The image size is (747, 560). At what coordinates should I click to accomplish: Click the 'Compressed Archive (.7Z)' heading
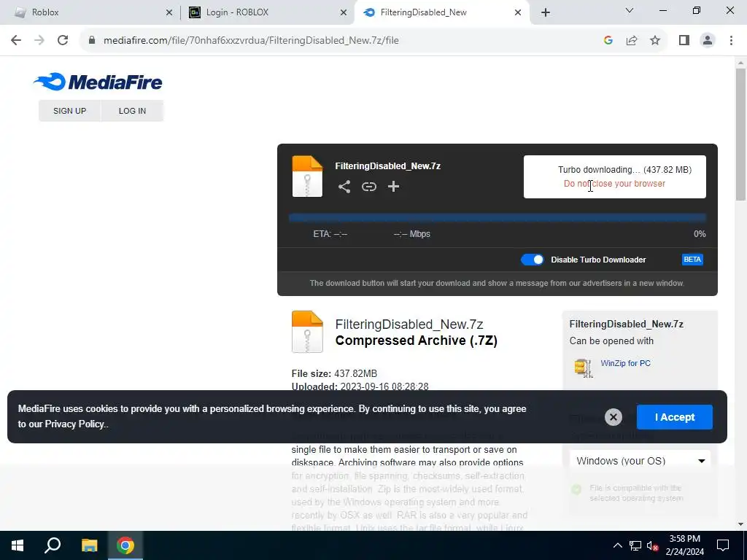pyautogui.click(x=416, y=341)
